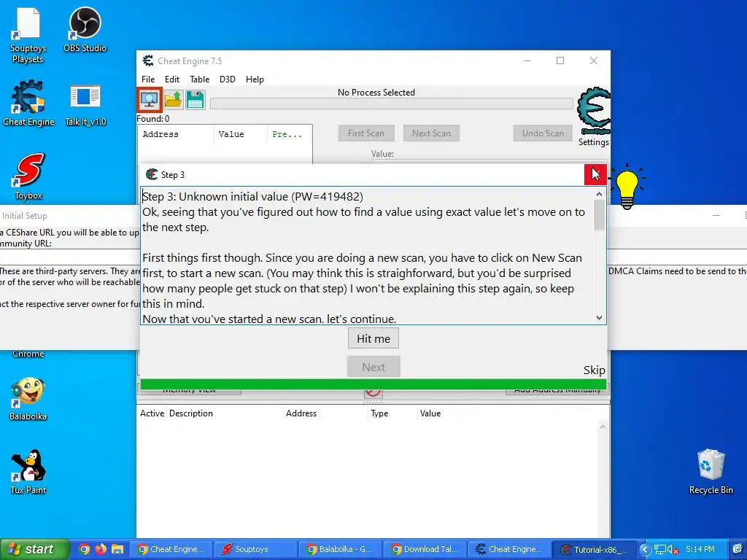This screenshot has height=560, width=747.
Task: Click the Hit me button
Action: click(x=373, y=338)
